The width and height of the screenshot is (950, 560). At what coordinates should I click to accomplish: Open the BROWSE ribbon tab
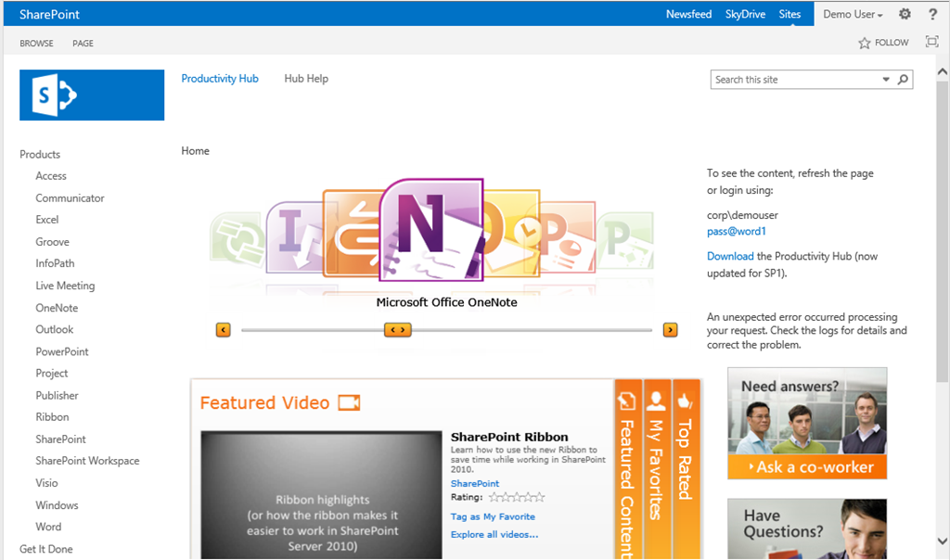tap(37, 44)
